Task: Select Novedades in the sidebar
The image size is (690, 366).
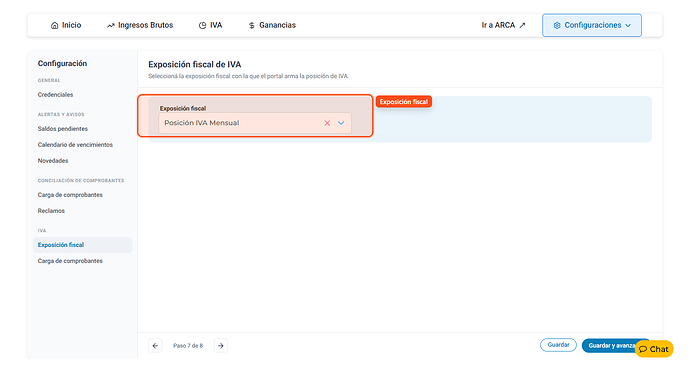Action: [x=53, y=161]
